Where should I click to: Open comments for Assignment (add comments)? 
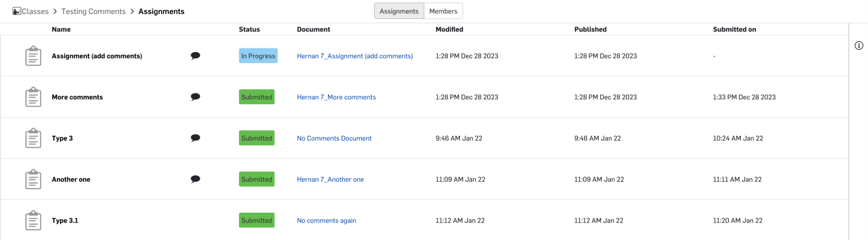(196, 56)
